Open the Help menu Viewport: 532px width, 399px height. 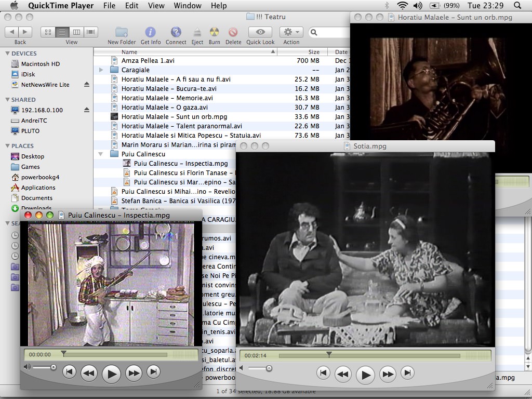(219, 5)
